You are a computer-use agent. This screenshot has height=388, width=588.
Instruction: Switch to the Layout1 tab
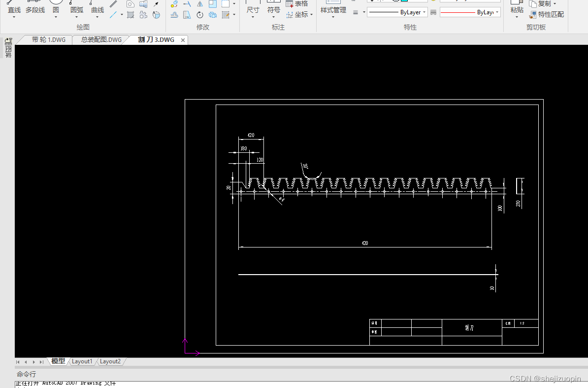click(82, 361)
